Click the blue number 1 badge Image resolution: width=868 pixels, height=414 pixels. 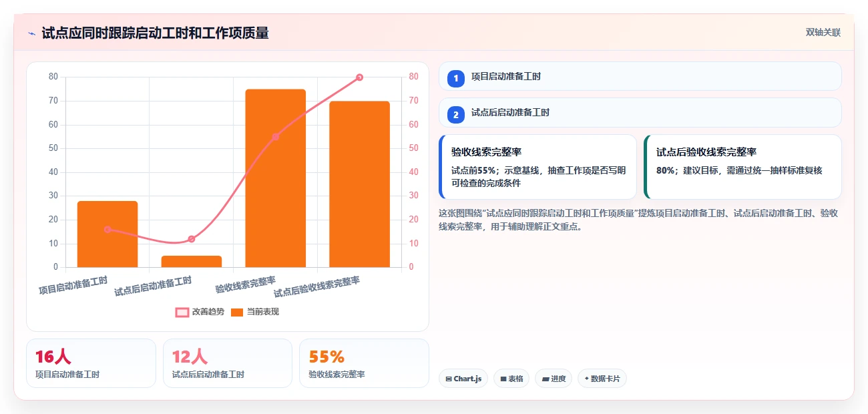tap(456, 79)
